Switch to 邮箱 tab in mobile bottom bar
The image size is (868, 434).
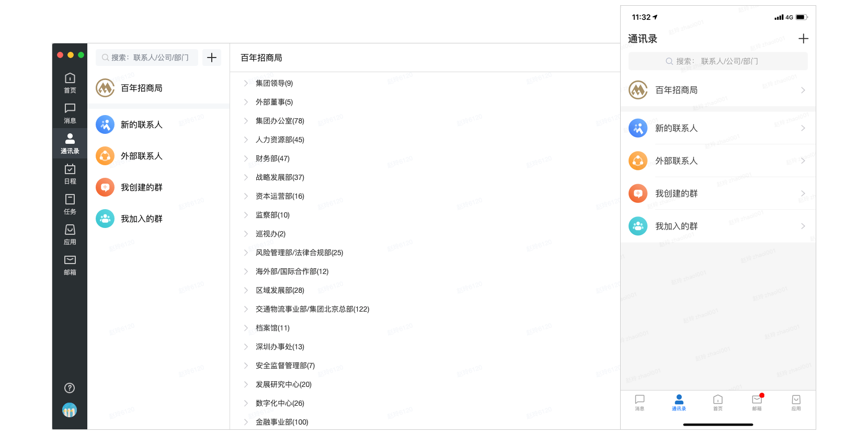(x=757, y=402)
